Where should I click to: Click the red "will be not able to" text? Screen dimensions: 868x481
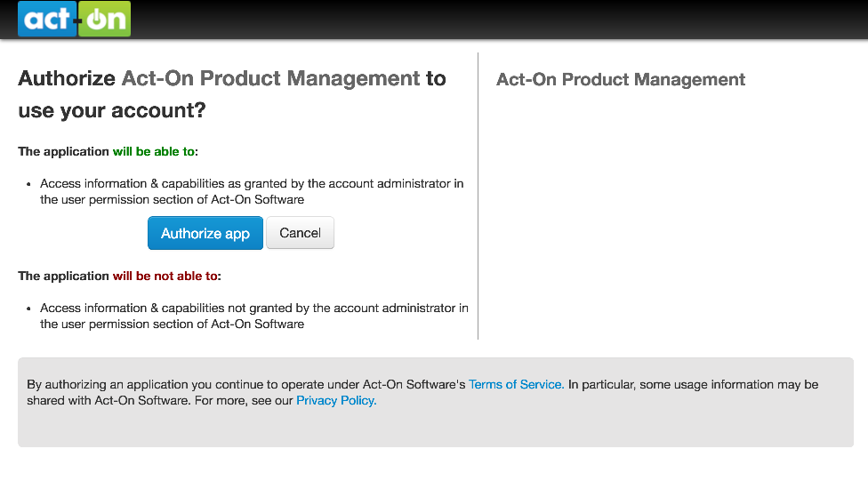coord(165,277)
